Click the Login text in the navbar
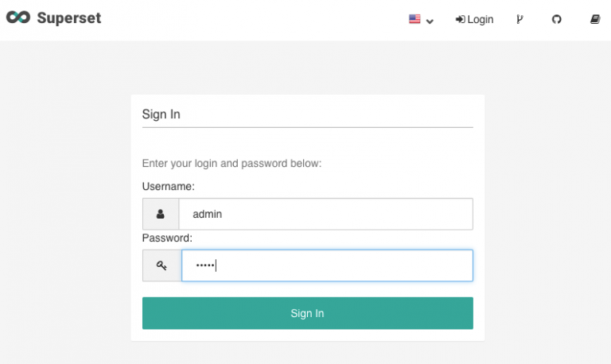The height and width of the screenshot is (364, 611). pos(481,19)
